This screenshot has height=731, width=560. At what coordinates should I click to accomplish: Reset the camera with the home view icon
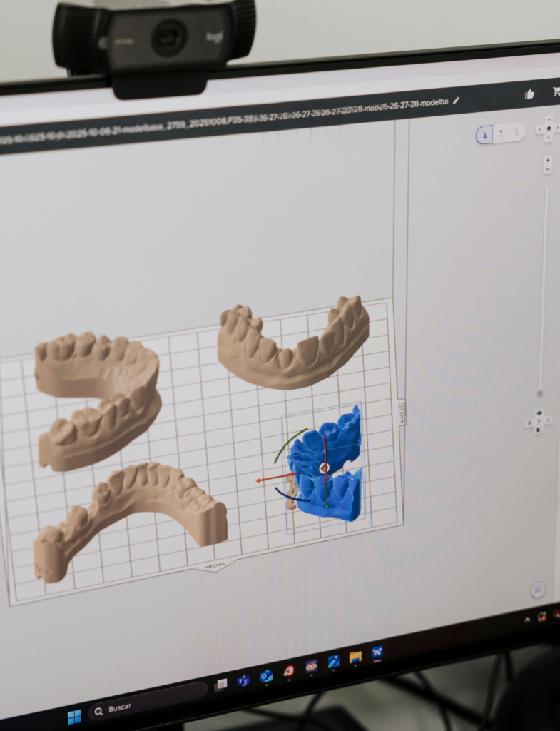click(x=548, y=128)
